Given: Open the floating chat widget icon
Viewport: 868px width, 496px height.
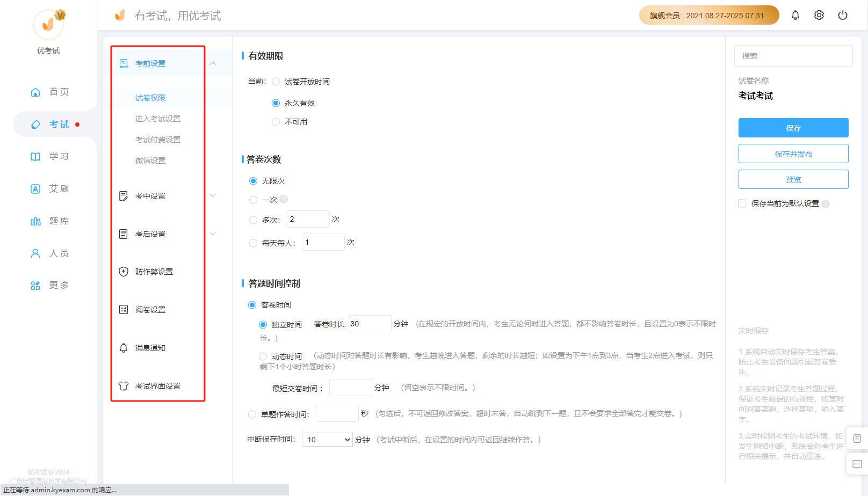Looking at the screenshot, I should tap(857, 464).
